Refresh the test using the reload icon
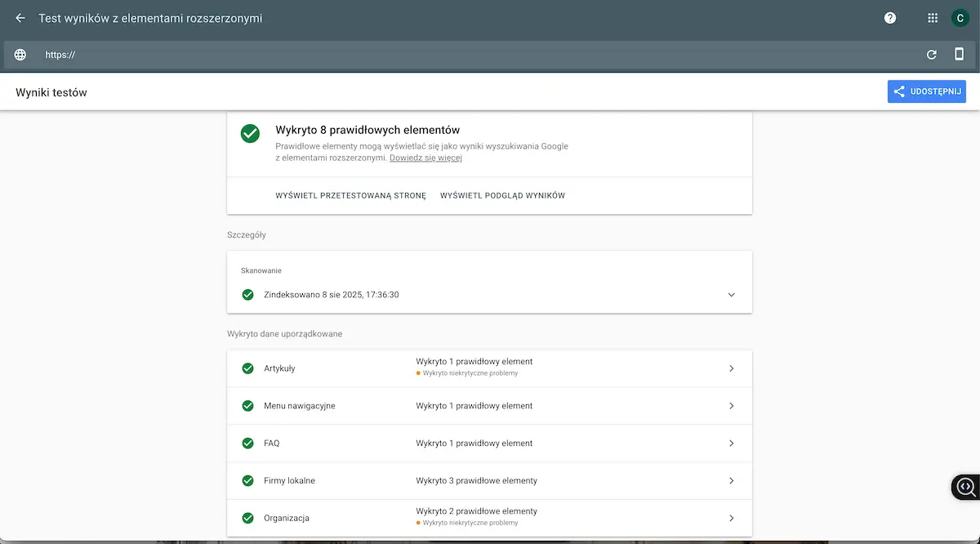The width and height of the screenshot is (980, 544). (x=931, y=54)
